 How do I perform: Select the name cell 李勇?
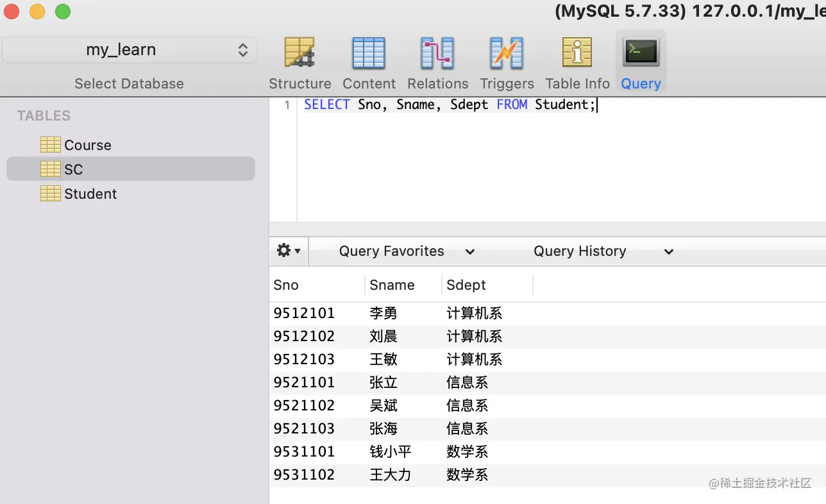point(383,314)
